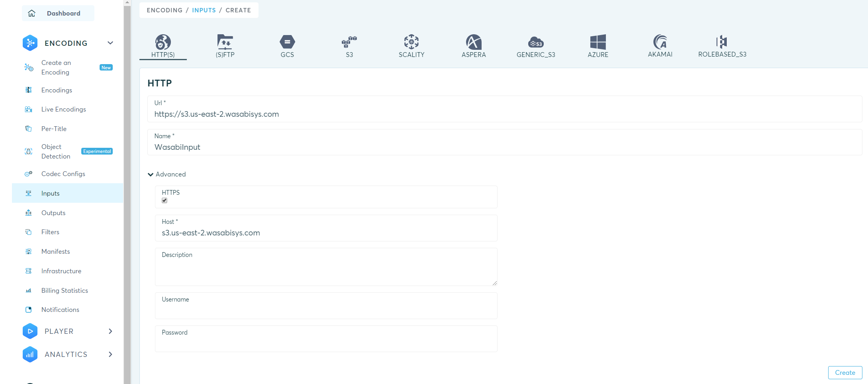The height and width of the screenshot is (384, 868).
Task: Click INPUTS breadcrumb link
Action: click(204, 10)
